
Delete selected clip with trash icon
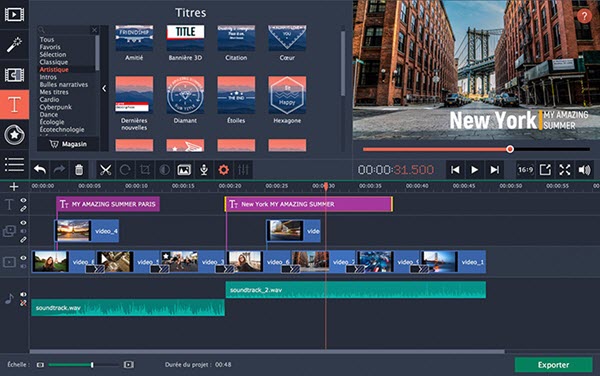coord(79,169)
